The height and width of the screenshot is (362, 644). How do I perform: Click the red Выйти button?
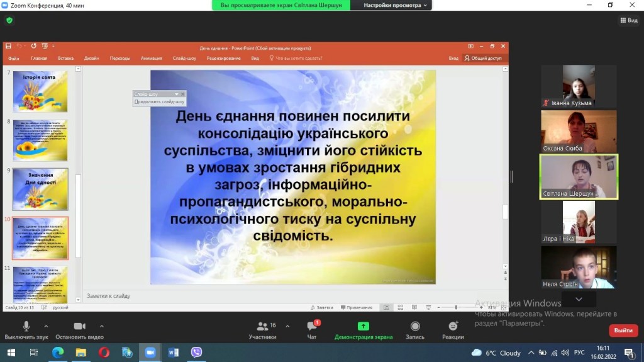[x=623, y=331]
